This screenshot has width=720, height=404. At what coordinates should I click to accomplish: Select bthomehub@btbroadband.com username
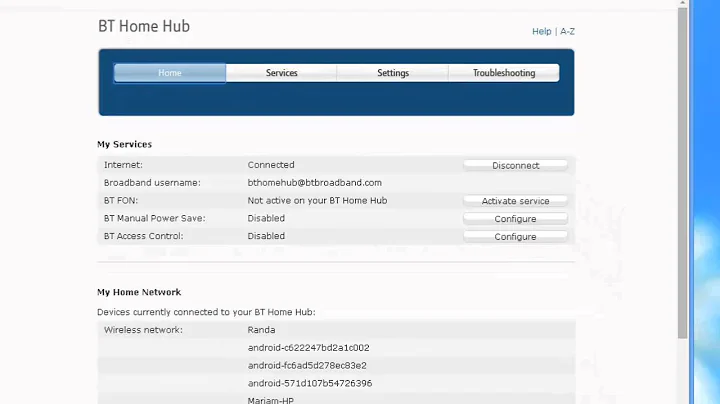pos(315,183)
